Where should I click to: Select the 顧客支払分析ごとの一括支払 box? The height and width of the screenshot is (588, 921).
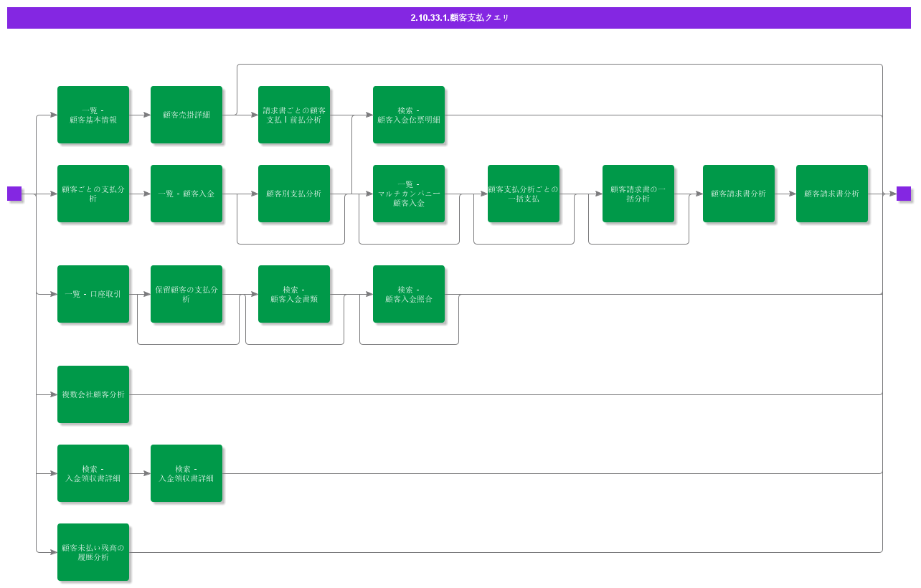pos(524,194)
